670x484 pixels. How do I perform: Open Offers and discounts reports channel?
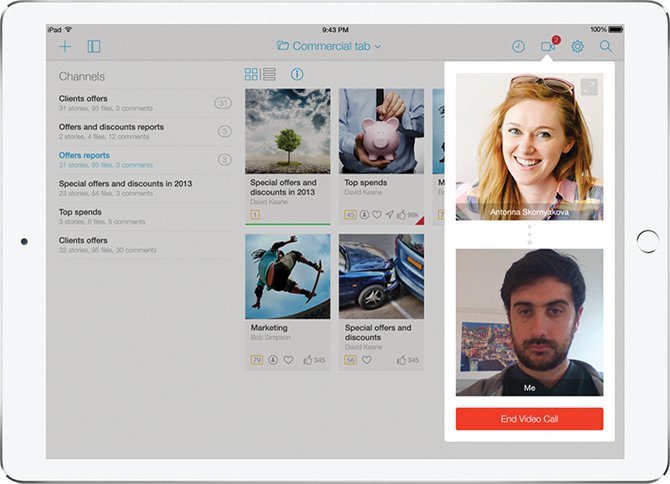(x=111, y=128)
